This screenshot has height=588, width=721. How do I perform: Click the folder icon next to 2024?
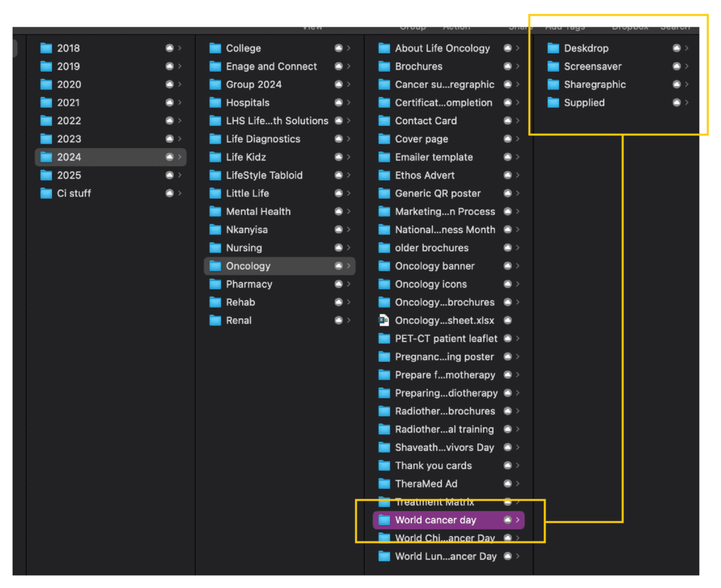(x=46, y=157)
